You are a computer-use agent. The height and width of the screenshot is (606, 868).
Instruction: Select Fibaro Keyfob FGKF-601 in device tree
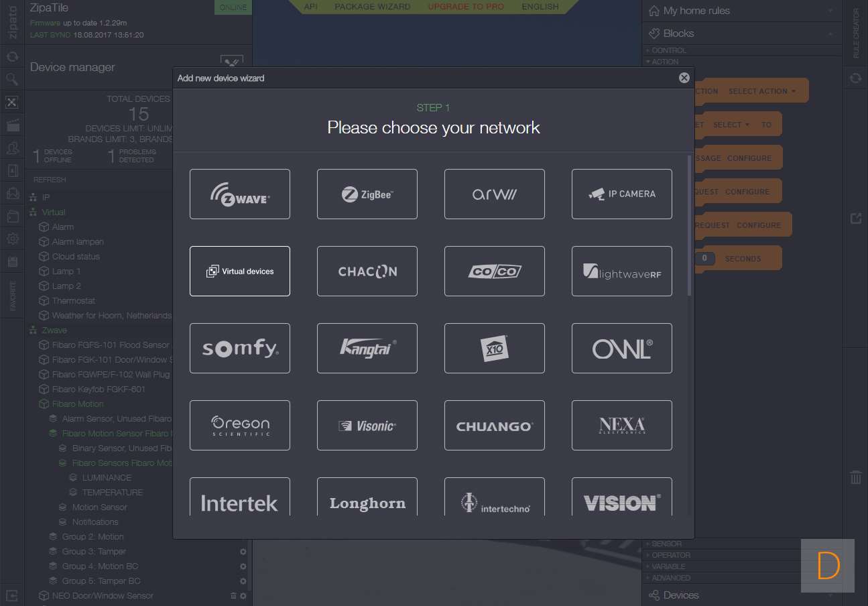click(x=99, y=389)
